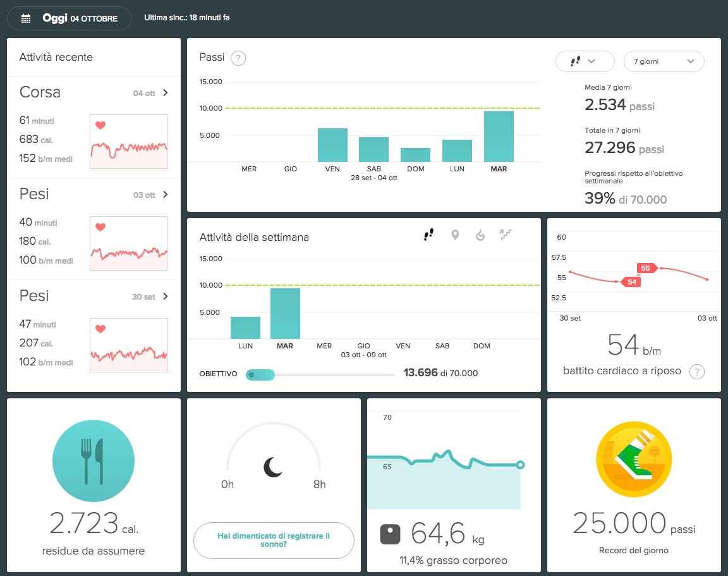Expand the Pesi 03 ott activity chevron

point(166,195)
